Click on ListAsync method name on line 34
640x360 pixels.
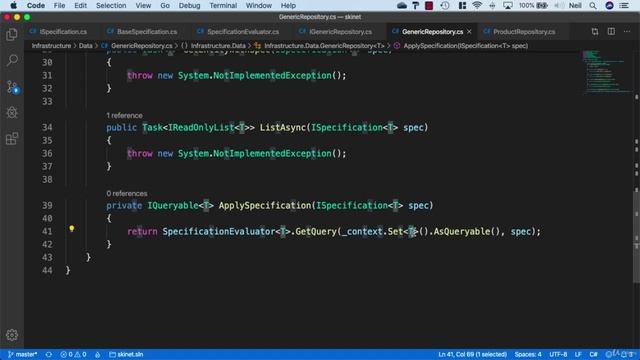point(282,127)
